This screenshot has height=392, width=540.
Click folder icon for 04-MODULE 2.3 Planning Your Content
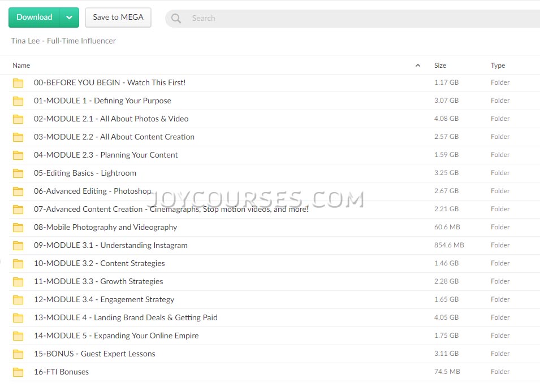18,155
